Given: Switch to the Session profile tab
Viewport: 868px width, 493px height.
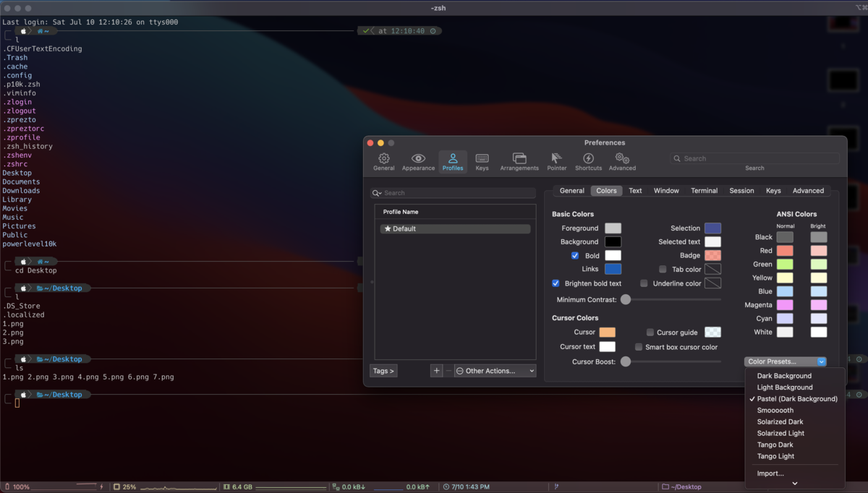Looking at the screenshot, I should pyautogui.click(x=741, y=191).
